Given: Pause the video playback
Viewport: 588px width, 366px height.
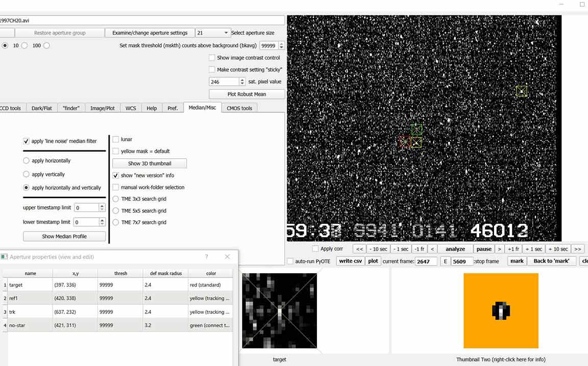Looking at the screenshot, I should tap(484, 249).
